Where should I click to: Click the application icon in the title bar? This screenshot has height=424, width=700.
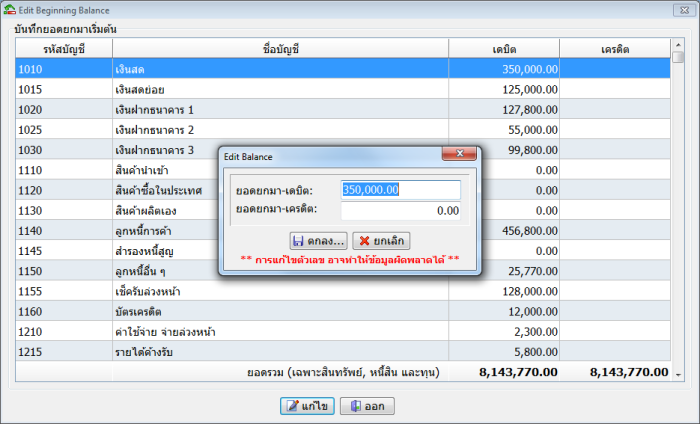coord(11,9)
